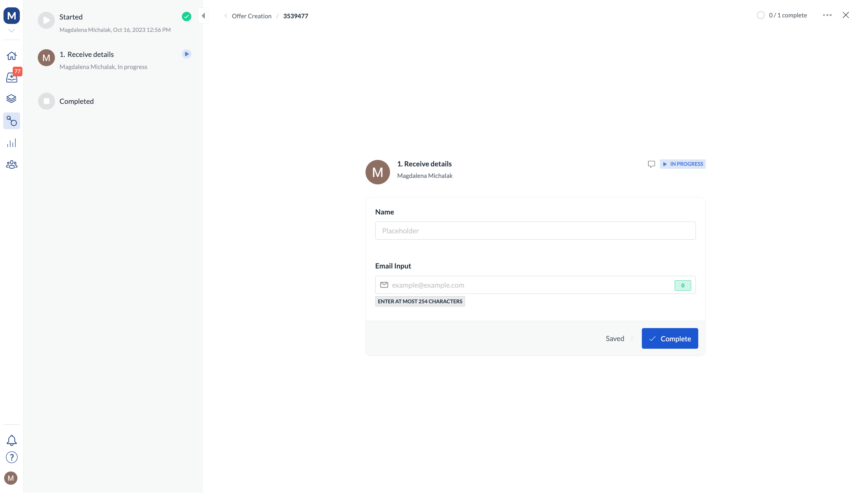Collapse the steps side panel
Screen dimensions: 868x493
pyautogui.click(x=203, y=16)
